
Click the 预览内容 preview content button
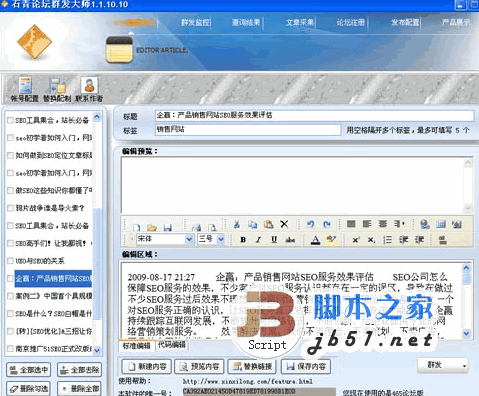click(x=199, y=367)
